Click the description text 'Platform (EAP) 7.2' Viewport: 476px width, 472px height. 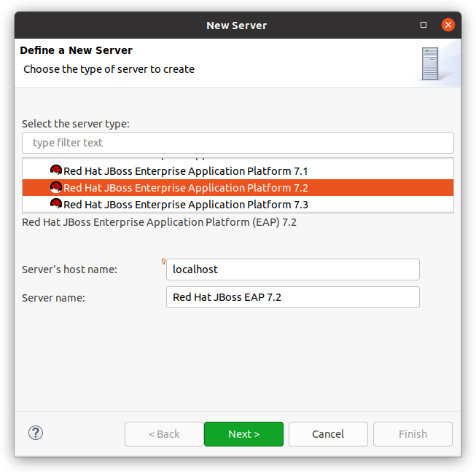[x=251, y=222]
